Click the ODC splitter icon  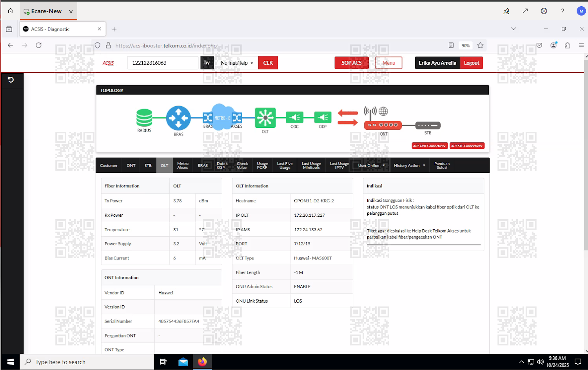pyautogui.click(x=294, y=117)
